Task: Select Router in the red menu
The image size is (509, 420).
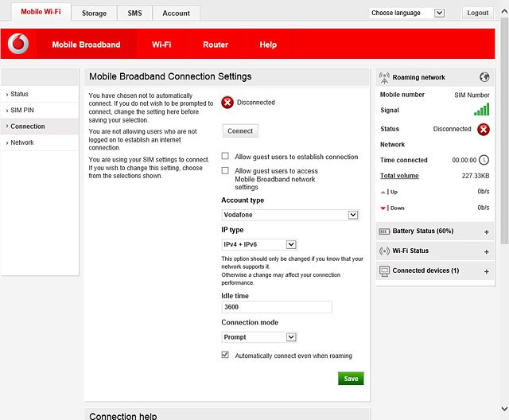Action: pos(216,45)
